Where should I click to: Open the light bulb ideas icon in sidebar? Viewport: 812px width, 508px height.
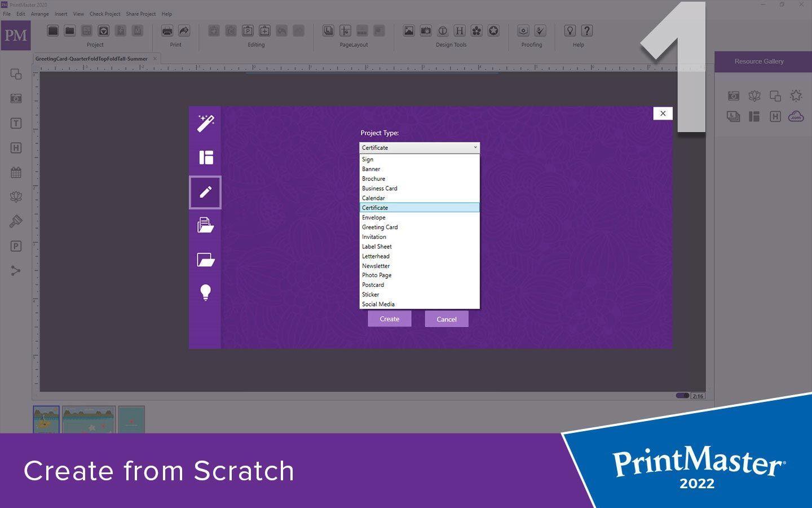(x=205, y=292)
